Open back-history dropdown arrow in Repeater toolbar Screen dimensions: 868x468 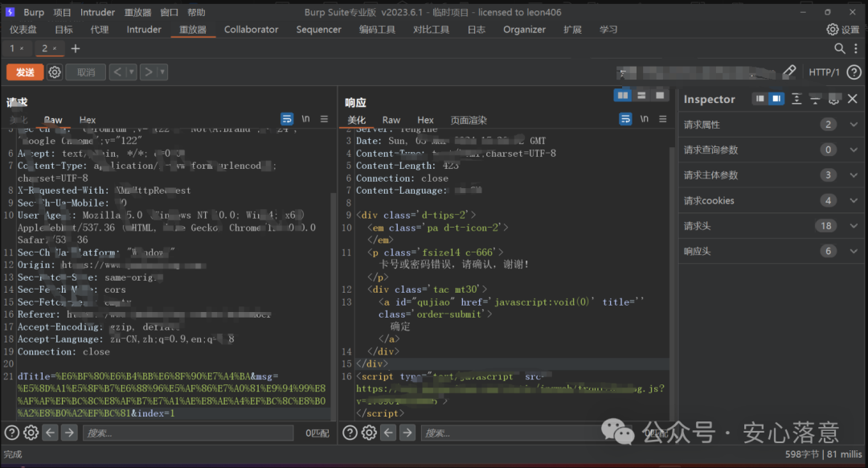(131, 72)
